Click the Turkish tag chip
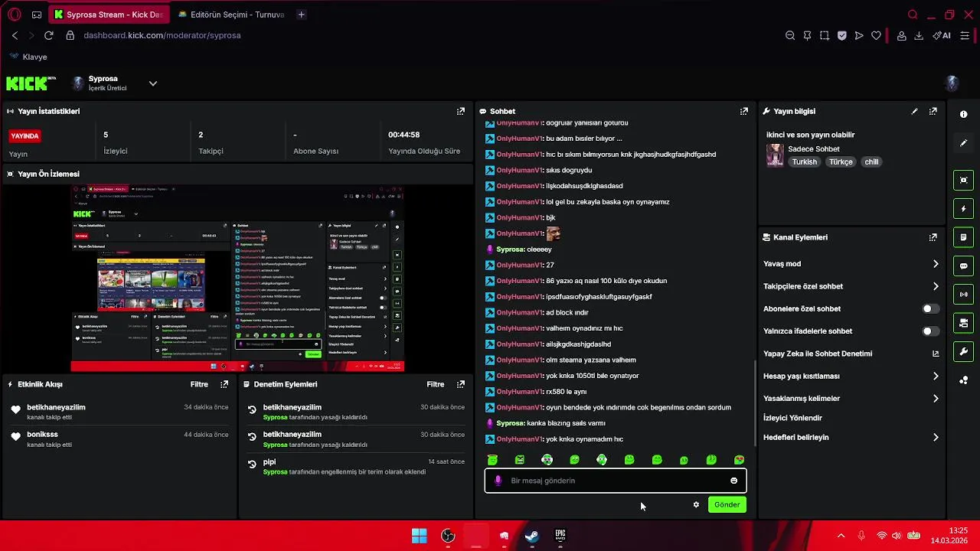Screen dimensions: 980x551 click(x=804, y=162)
